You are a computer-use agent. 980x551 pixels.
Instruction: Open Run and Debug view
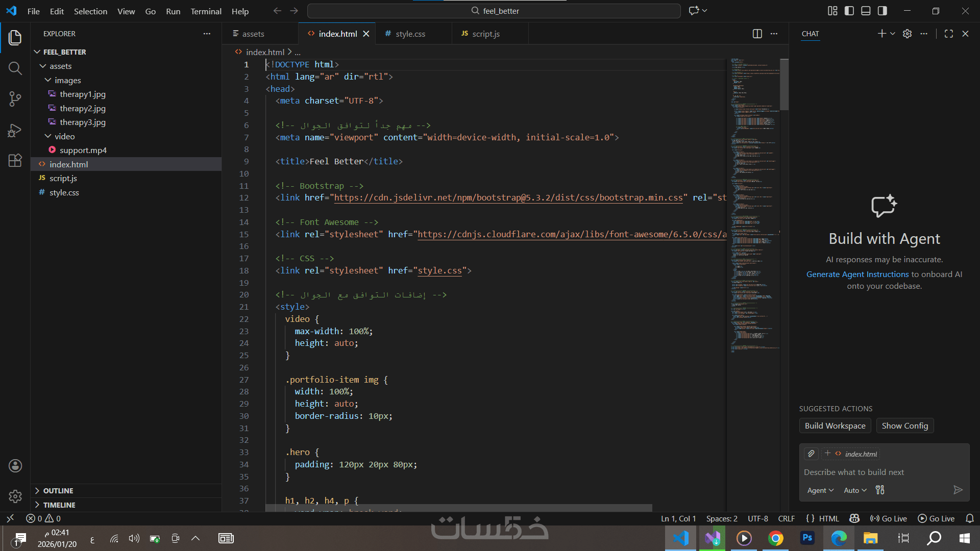tap(15, 130)
